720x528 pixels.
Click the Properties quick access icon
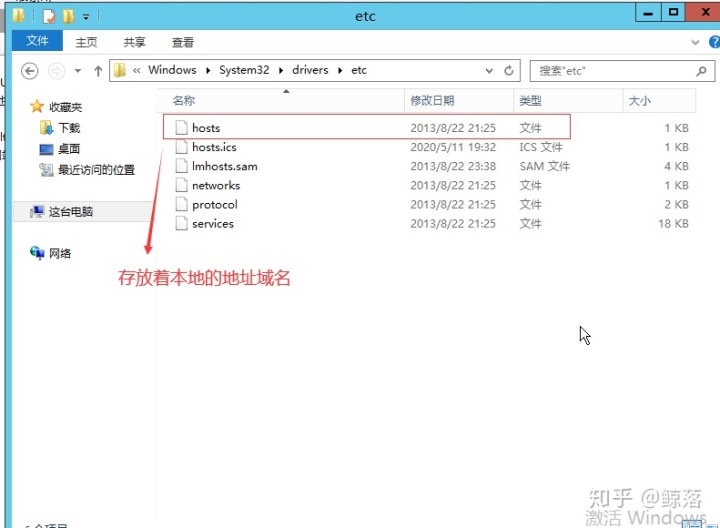tap(49, 16)
